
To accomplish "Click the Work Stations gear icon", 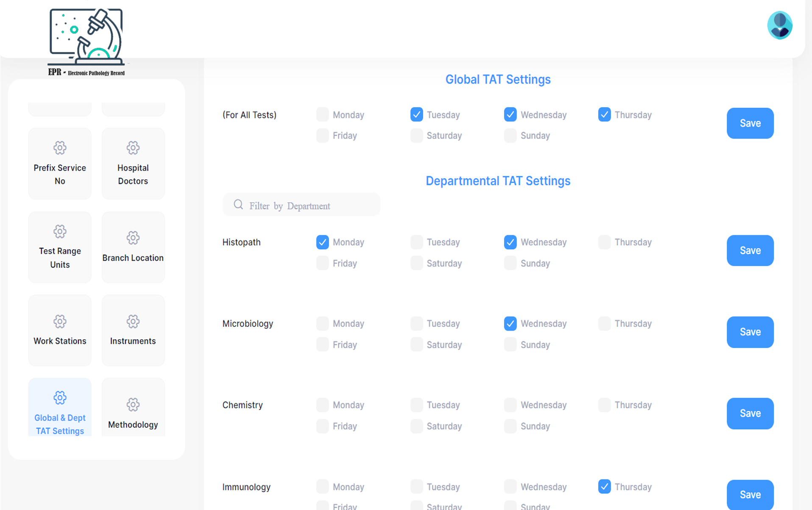I will point(60,321).
